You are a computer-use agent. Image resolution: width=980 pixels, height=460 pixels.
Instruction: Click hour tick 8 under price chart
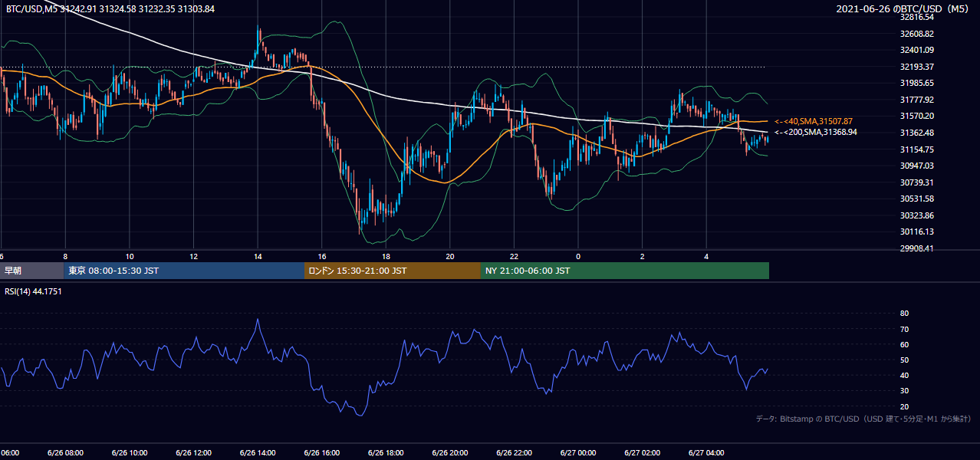tap(65, 257)
